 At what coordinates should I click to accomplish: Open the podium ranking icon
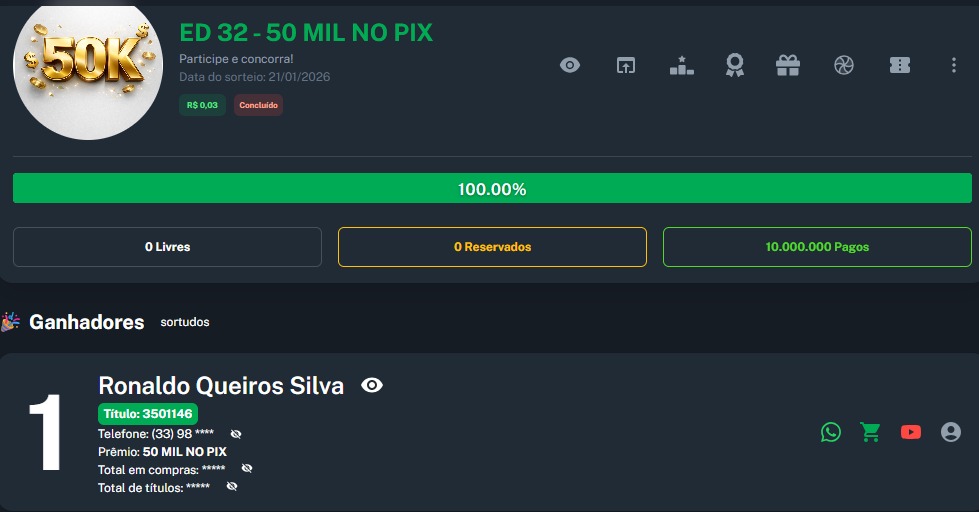coord(681,66)
